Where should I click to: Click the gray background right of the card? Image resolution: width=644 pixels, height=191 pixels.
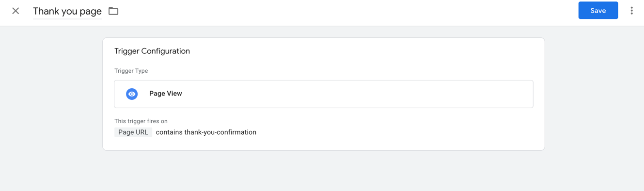(594, 97)
